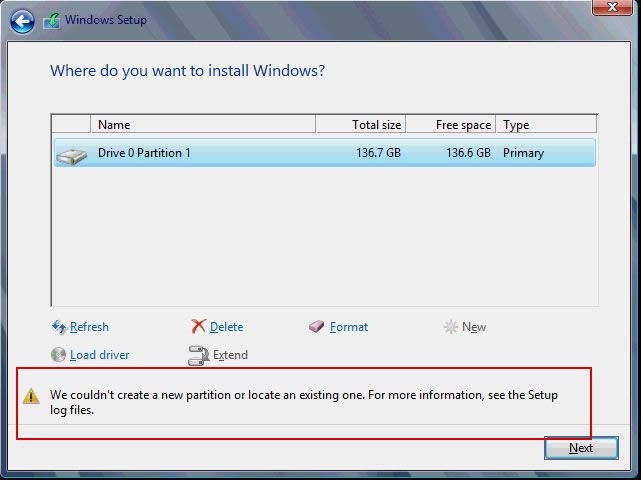Viewport: 641px width, 480px height.
Task: Open the Load driver link
Action: point(99,355)
